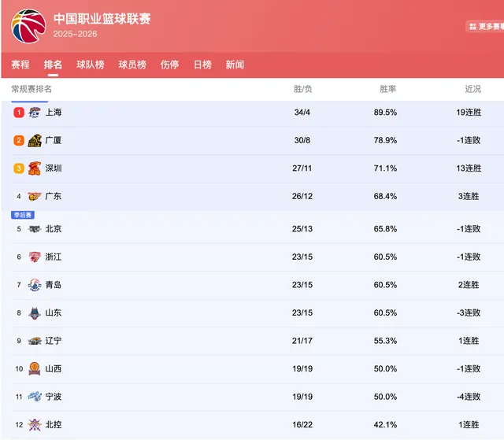Click the CBA league basketball logo
Screen dimensions: 504x440
pyautogui.click(x=28, y=26)
